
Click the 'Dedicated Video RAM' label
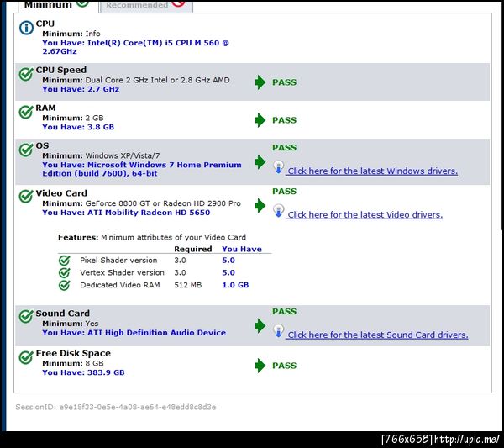click(120, 285)
